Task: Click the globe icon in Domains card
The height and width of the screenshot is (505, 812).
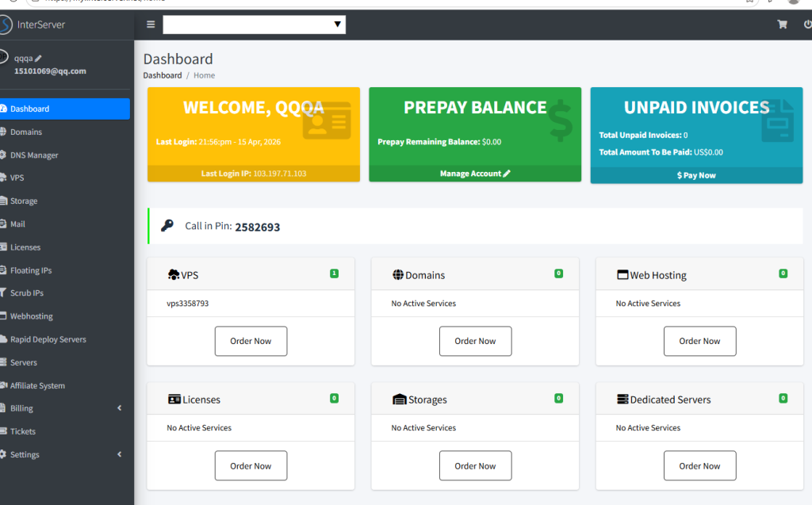Action: [398, 275]
